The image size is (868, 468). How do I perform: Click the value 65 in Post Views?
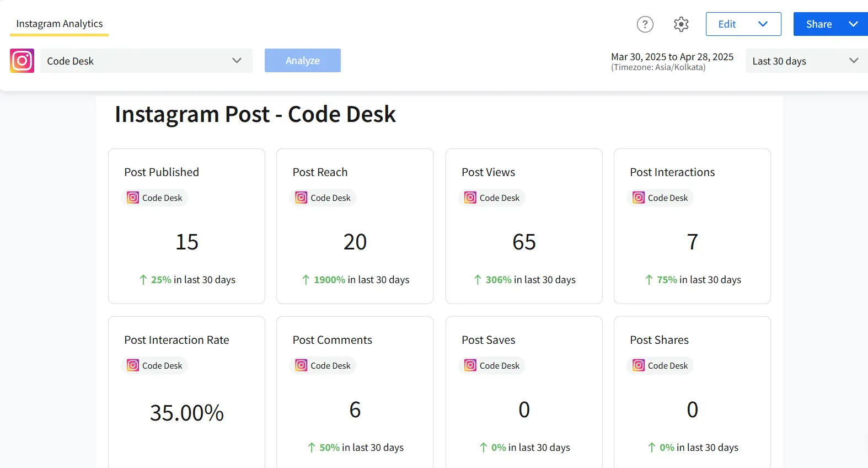click(524, 242)
